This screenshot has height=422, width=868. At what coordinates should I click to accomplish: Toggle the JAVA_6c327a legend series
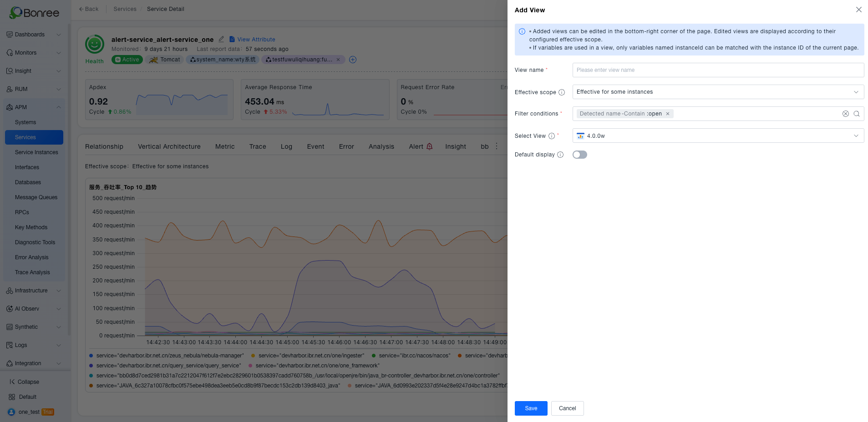(x=215, y=386)
